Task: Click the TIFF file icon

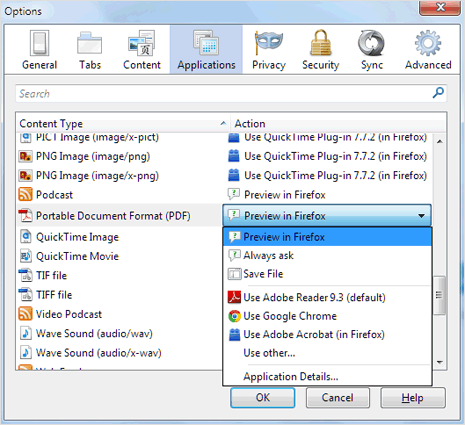Action: (x=25, y=295)
